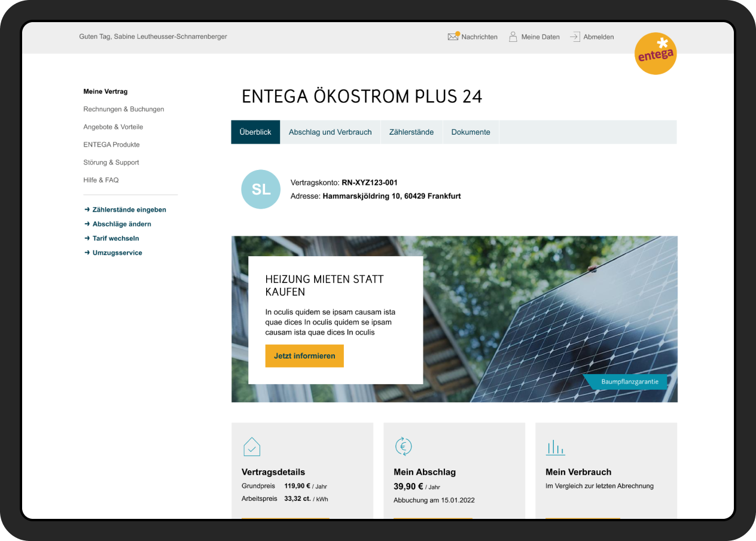The image size is (756, 541).
Task: Navigate to ENTEGA Produkte
Action: click(x=111, y=144)
